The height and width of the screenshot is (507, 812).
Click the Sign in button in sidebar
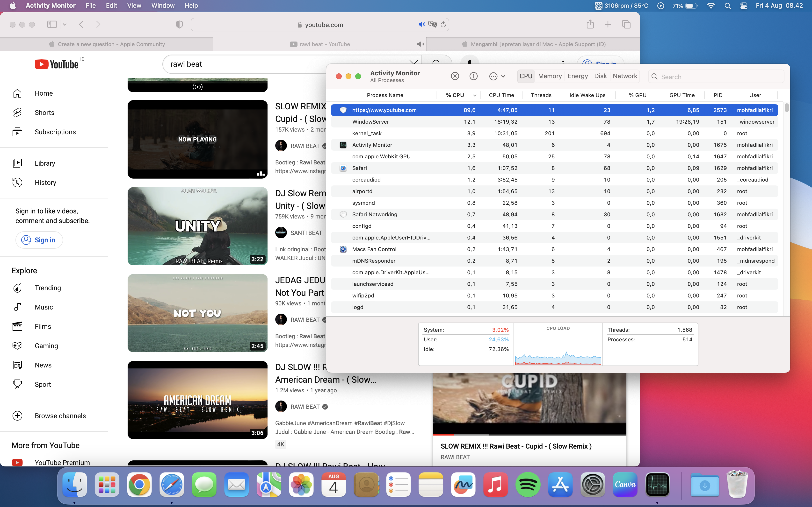pyautogui.click(x=39, y=240)
